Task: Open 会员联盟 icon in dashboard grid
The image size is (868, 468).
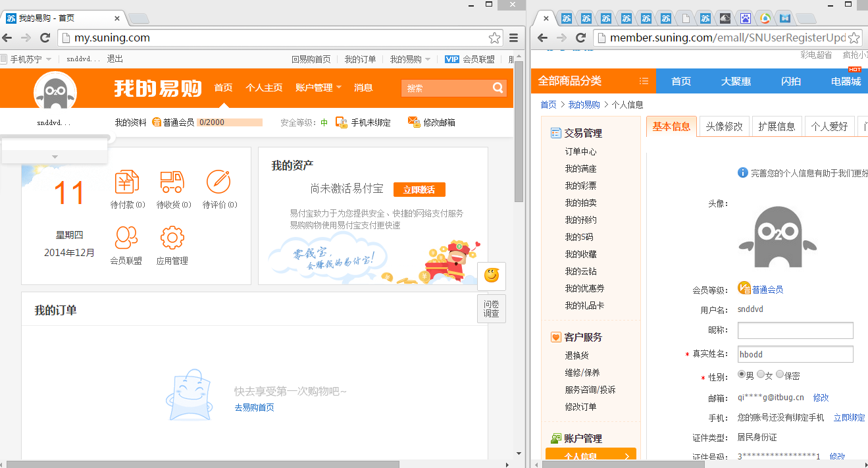Action: point(126,237)
